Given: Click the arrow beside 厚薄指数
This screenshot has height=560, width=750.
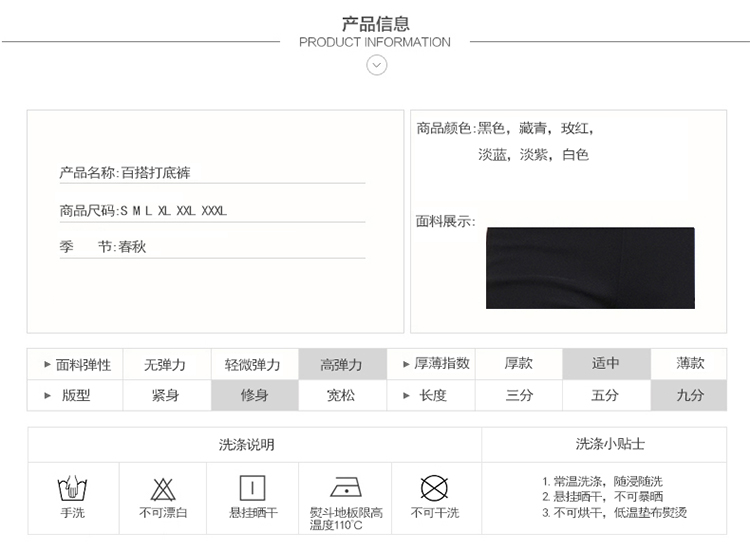Looking at the screenshot, I should pos(406,364).
